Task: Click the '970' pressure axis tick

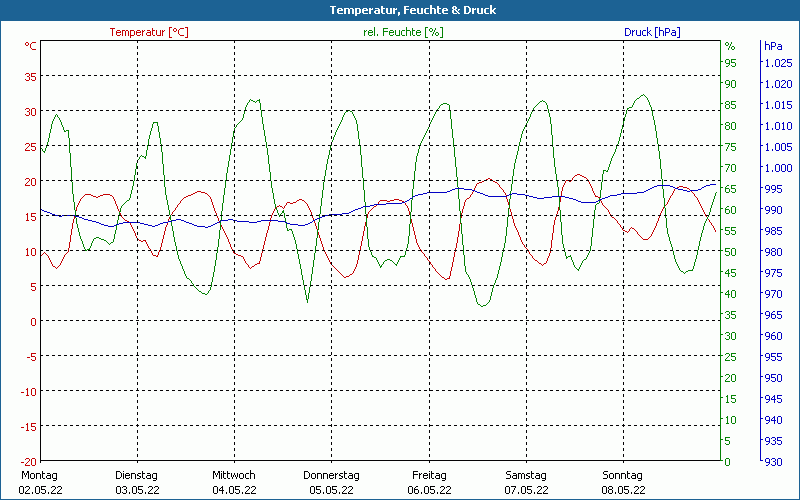Action: [x=773, y=294]
